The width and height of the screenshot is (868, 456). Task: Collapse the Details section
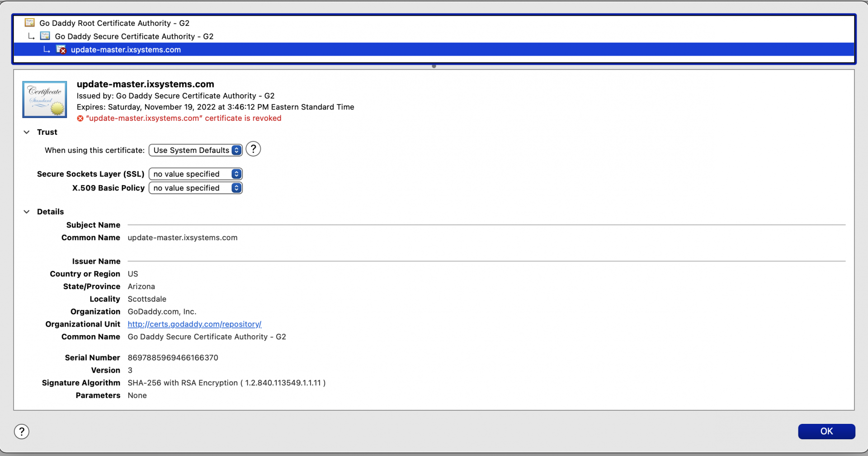click(x=27, y=212)
